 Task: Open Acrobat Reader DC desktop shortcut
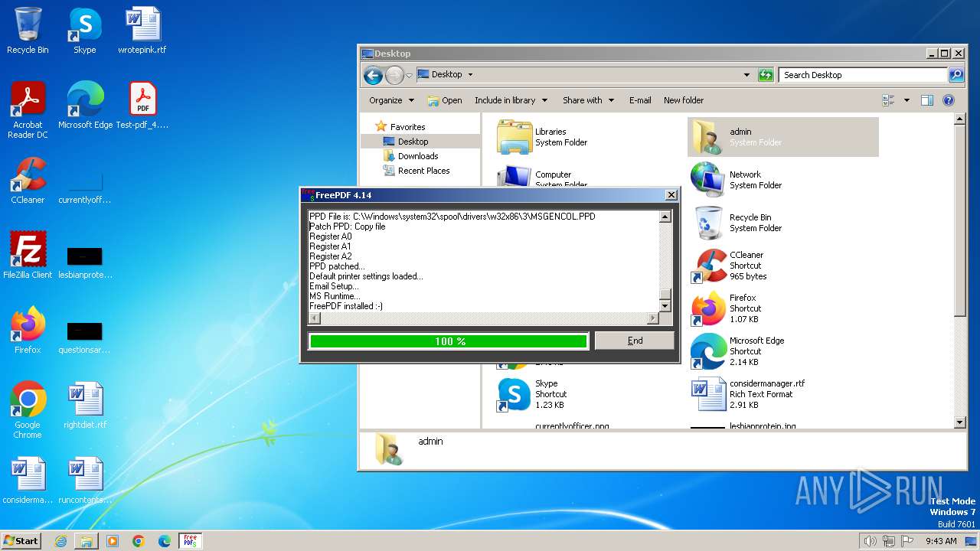click(28, 110)
